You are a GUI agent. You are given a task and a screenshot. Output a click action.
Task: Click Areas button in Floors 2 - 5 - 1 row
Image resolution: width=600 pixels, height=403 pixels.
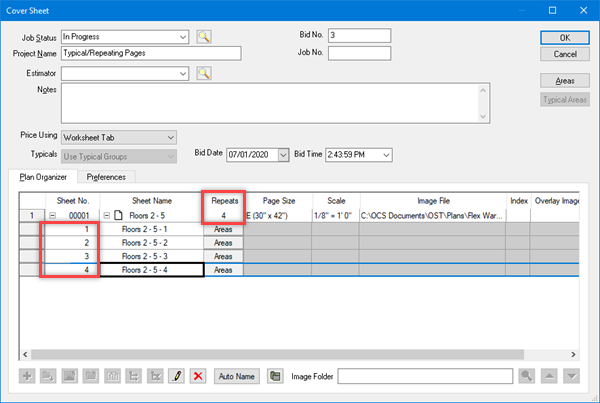click(x=223, y=229)
